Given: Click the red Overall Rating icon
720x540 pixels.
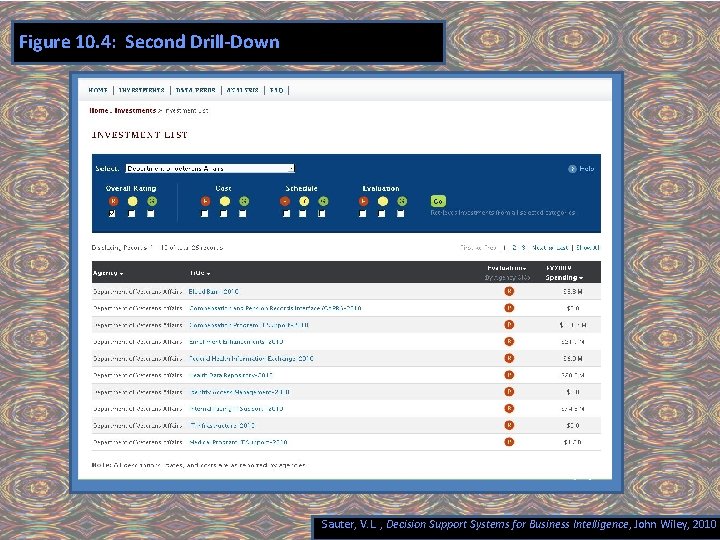Looking at the screenshot, I should 113,201.
